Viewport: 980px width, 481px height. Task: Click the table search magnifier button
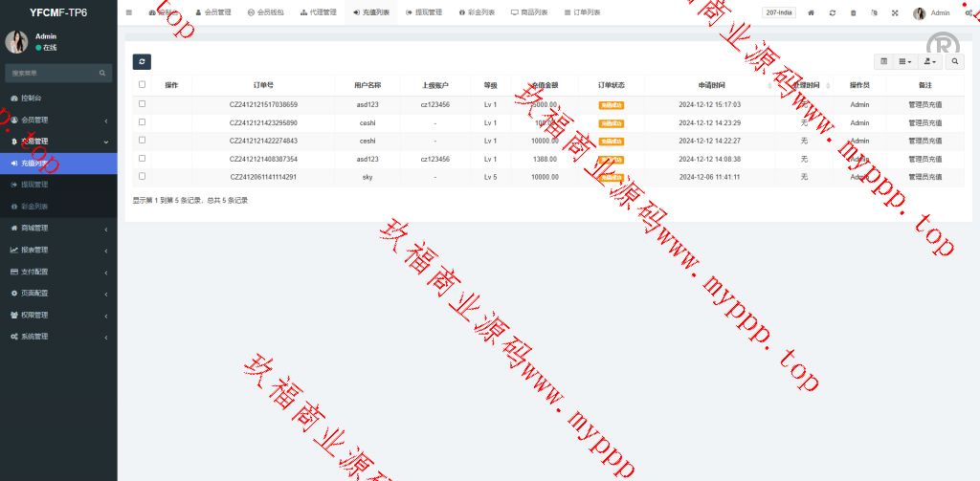click(x=954, y=61)
